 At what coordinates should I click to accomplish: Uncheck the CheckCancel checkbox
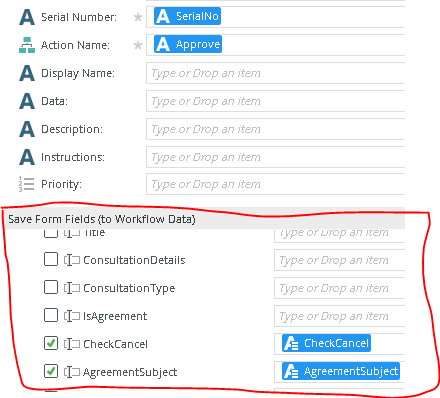tap(51, 343)
